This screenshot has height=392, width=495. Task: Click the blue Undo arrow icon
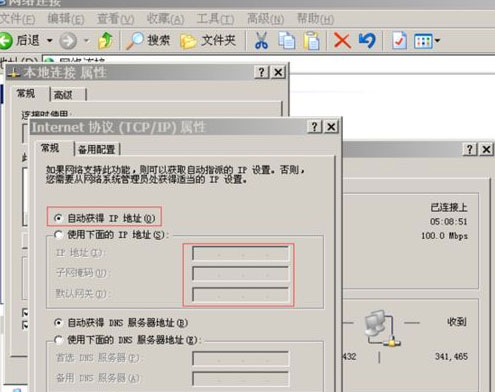367,40
